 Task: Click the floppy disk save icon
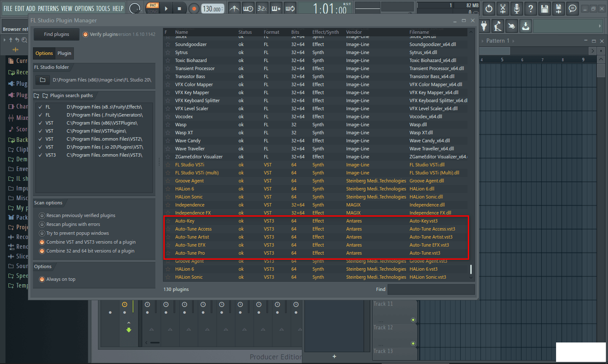pos(545,8)
